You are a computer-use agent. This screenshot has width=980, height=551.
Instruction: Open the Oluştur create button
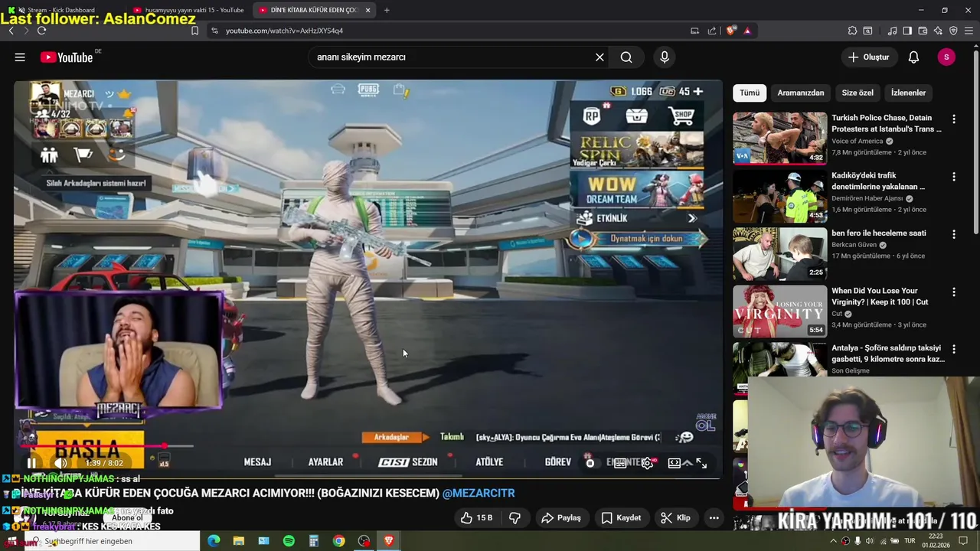coord(869,57)
